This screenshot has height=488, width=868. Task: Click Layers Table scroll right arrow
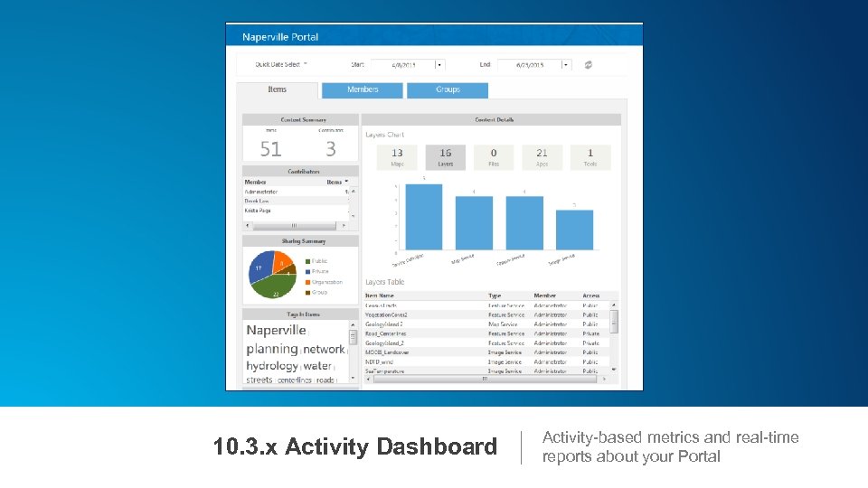[604, 380]
